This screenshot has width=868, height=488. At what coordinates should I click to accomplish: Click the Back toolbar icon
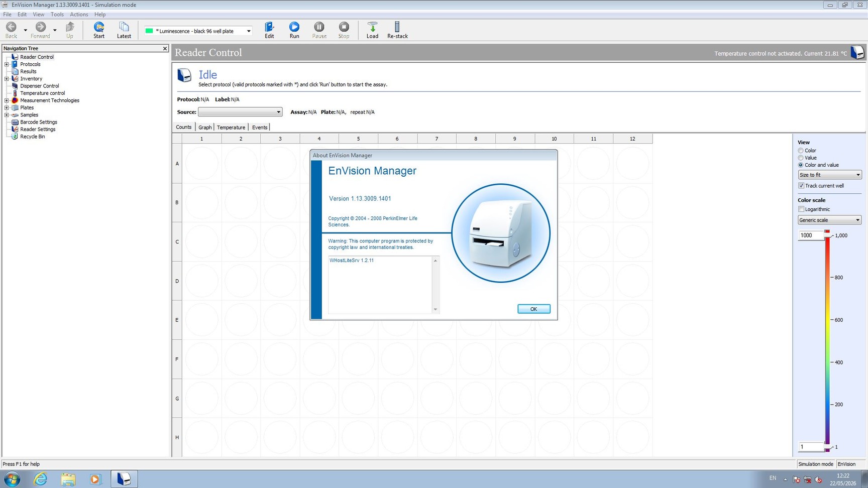[11, 30]
